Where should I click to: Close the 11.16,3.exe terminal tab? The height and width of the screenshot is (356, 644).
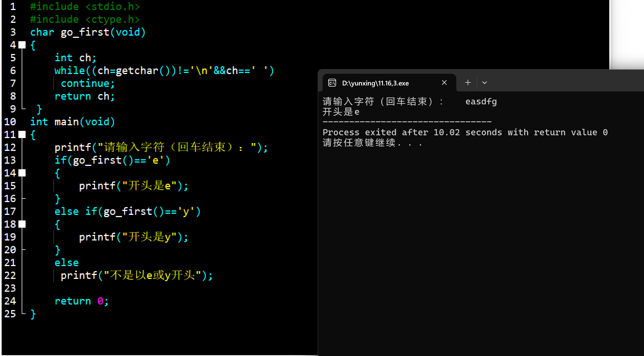(444, 83)
